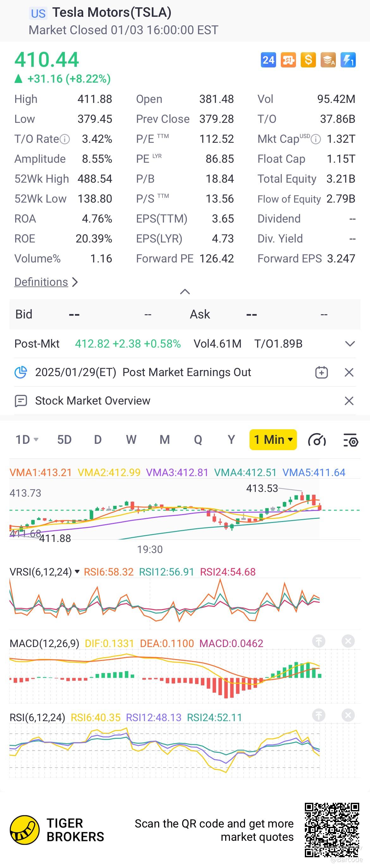370x868 pixels.
Task: Switch to the M monthly chart tab
Action: [165, 440]
